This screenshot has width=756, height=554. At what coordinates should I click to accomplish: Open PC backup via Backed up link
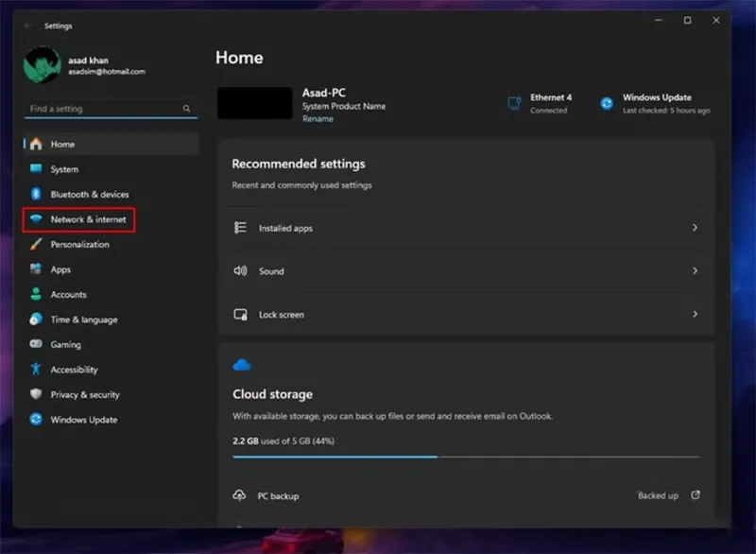click(658, 495)
